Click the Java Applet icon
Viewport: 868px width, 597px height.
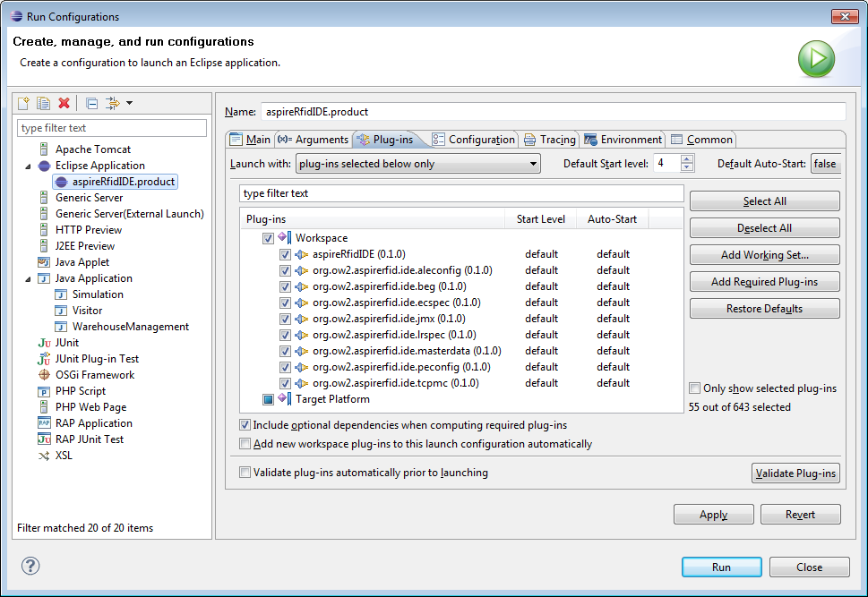pos(44,261)
